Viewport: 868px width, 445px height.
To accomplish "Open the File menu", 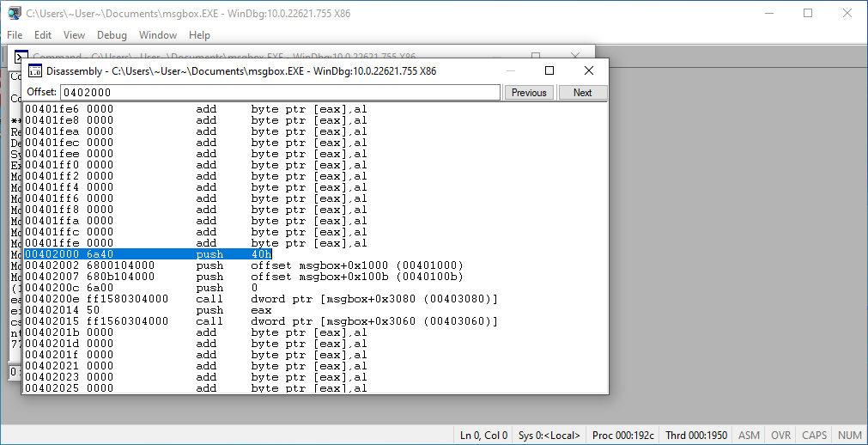I will [15, 35].
